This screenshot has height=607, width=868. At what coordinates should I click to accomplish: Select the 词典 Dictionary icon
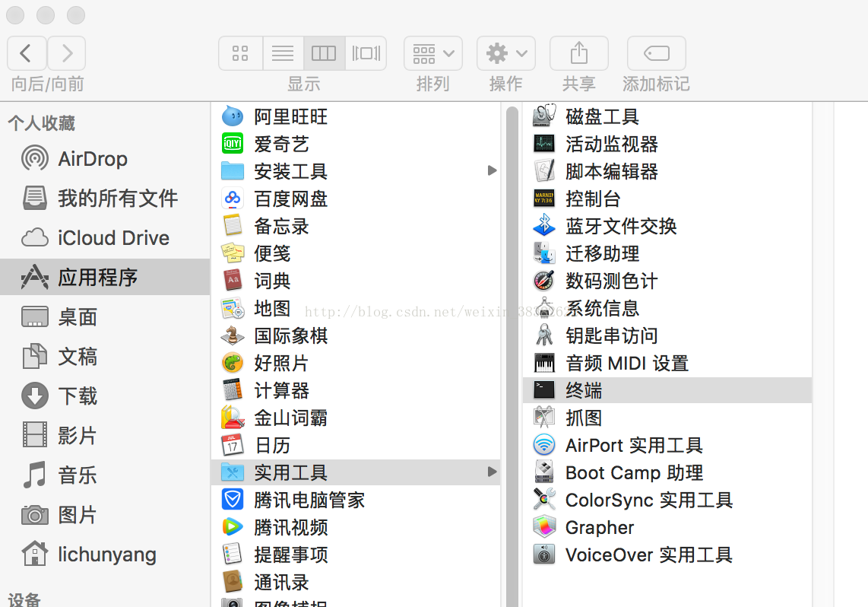pos(233,281)
